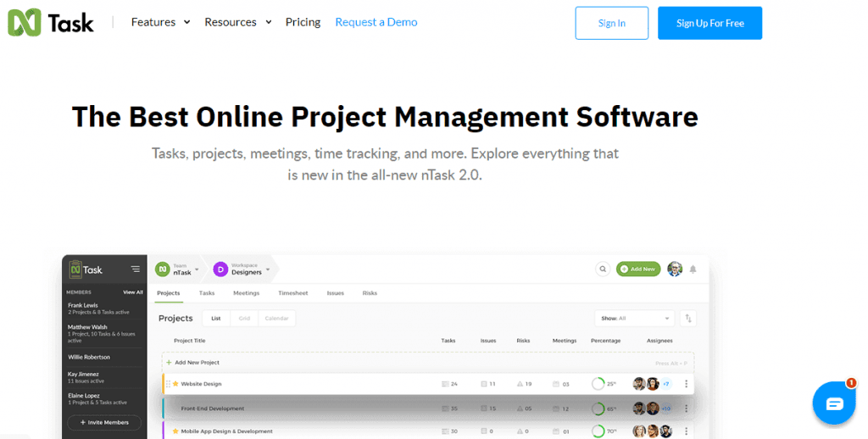Click the Invite Members button
The width and height of the screenshot is (868, 439).
pos(104,422)
